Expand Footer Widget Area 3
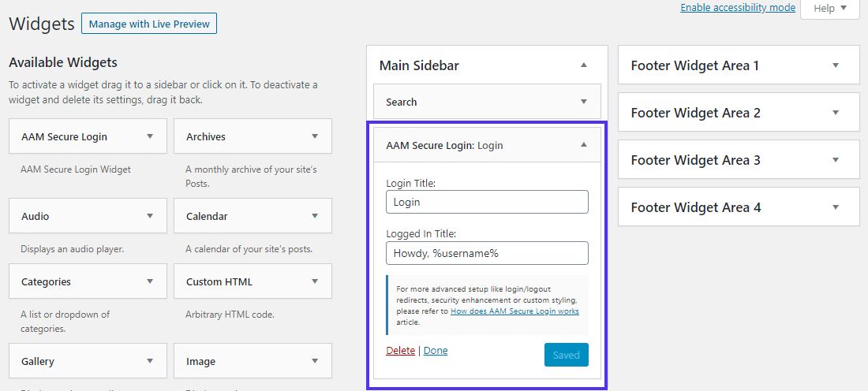 (836, 160)
